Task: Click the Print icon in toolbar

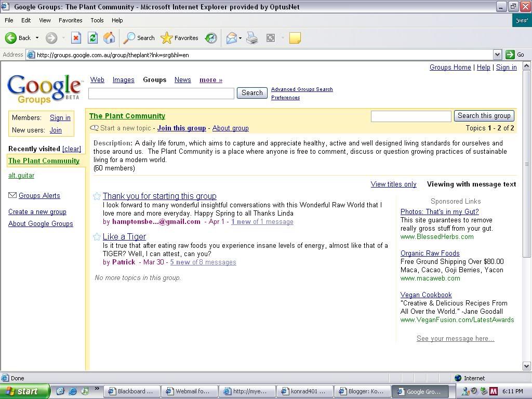Action: click(x=252, y=38)
